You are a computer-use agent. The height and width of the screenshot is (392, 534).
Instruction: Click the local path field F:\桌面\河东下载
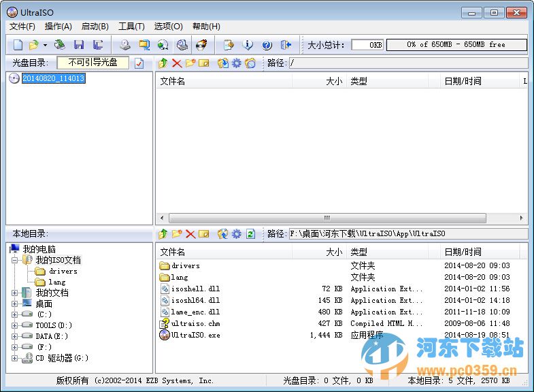tap(408, 234)
